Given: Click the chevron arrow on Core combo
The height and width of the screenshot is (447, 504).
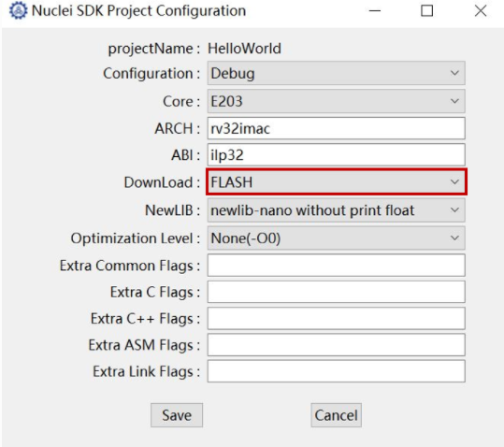Looking at the screenshot, I should coord(454,101).
